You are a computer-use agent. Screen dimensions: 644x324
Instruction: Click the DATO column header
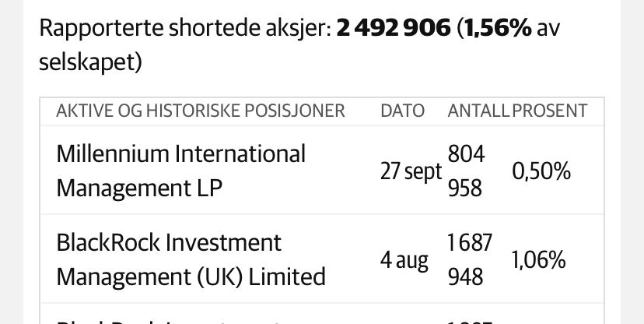point(402,111)
